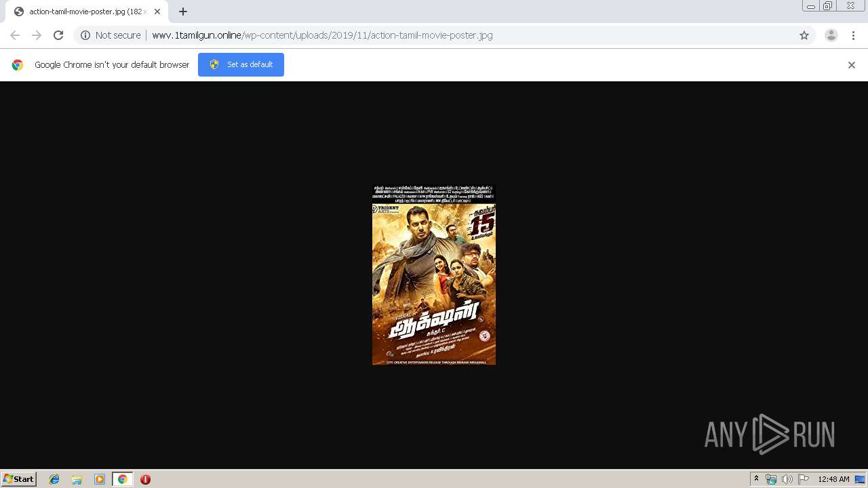The width and height of the screenshot is (868, 488).
Task: View the Not secure site information
Action: pyautogui.click(x=111, y=35)
